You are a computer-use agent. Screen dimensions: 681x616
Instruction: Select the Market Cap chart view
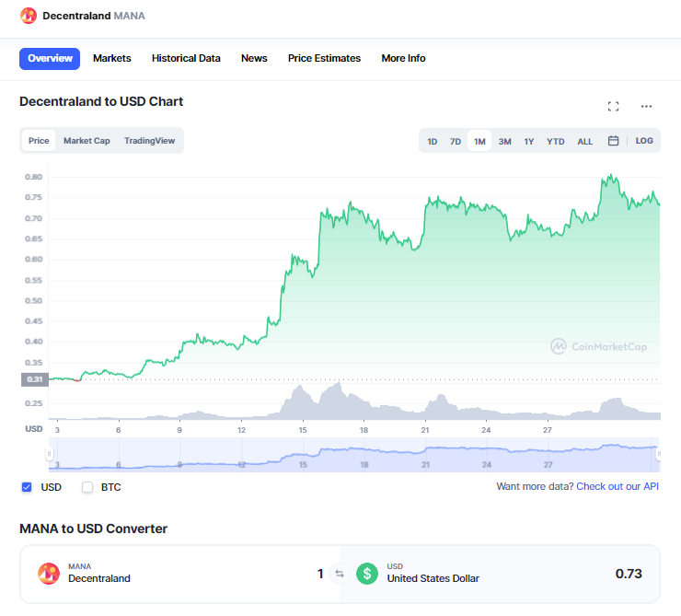coord(87,141)
